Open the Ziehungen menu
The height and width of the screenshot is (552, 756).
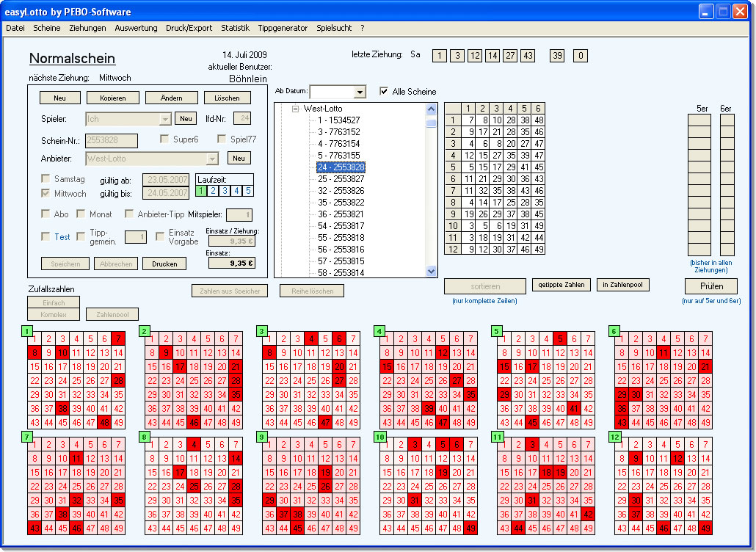point(87,28)
